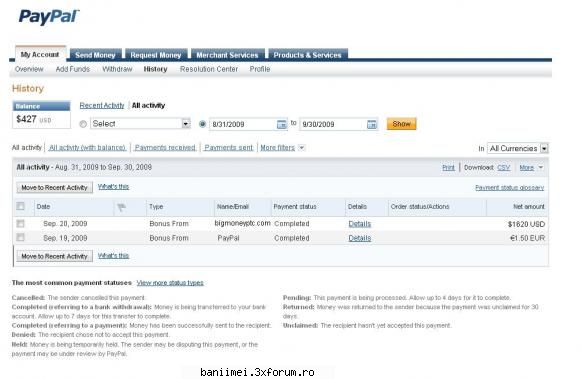Viewport: 582px width, 379px height.
Task: Switch to the Send Money tab
Action: tap(95, 55)
